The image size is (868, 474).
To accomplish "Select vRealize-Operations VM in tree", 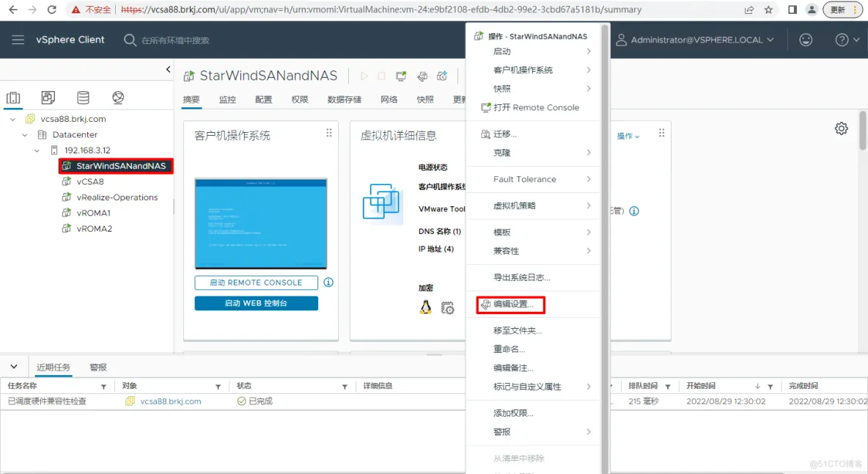I will click(117, 197).
